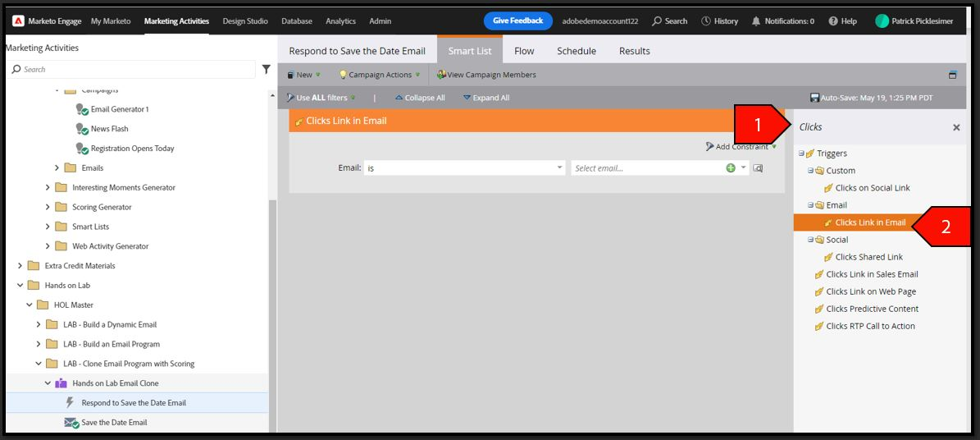This screenshot has width=980, height=440.
Task: Click the News Flash campaign icon
Action: pyautogui.click(x=82, y=129)
